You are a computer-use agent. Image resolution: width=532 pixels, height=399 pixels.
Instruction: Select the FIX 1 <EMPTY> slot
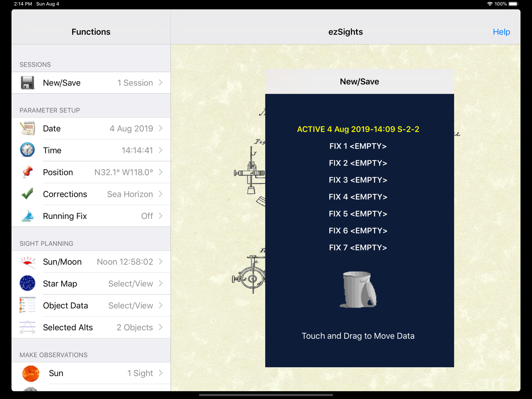[x=358, y=146]
